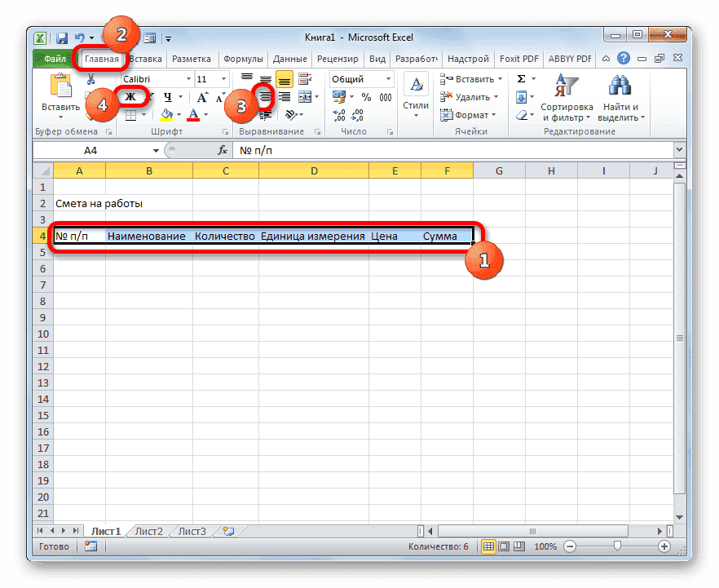This screenshot has height=588, width=719.
Task: Open the AutoSum (Σ) function
Action: pyautogui.click(x=520, y=77)
